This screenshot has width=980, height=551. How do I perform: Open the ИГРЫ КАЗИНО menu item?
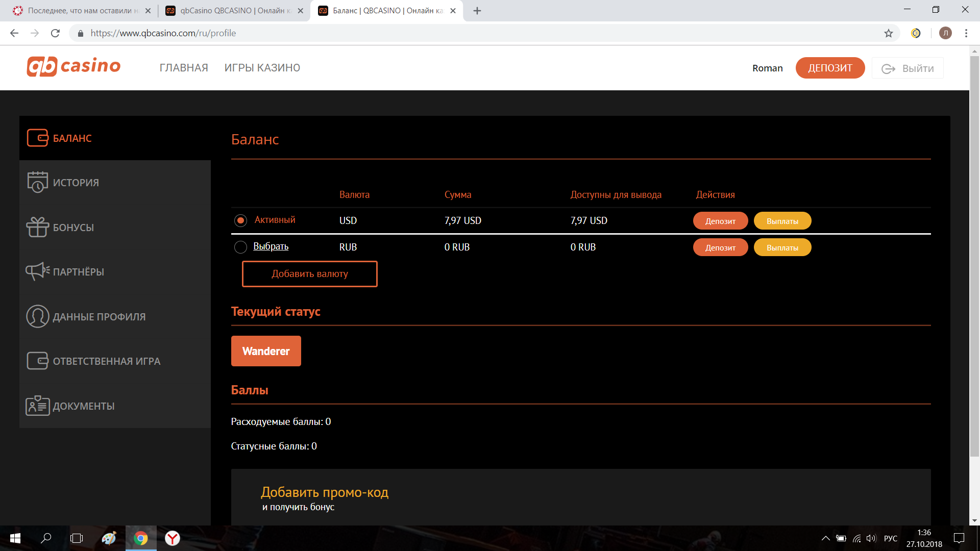click(262, 68)
